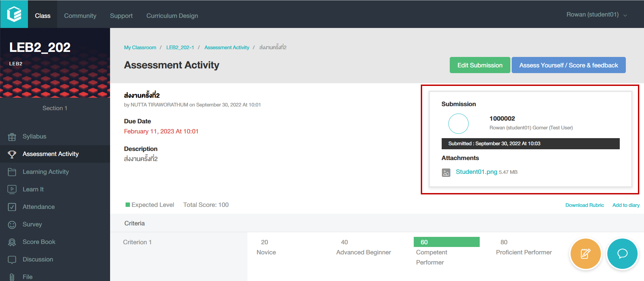Click the Syllabus gift-box icon
644x281 pixels.
click(12, 137)
